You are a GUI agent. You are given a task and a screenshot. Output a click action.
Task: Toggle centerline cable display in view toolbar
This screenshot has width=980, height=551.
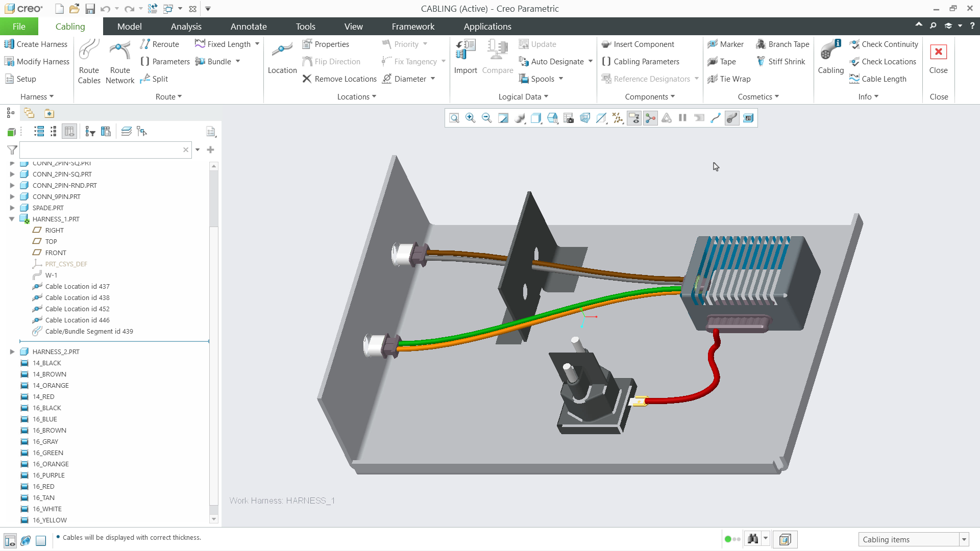pyautogui.click(x=716, y=118)
